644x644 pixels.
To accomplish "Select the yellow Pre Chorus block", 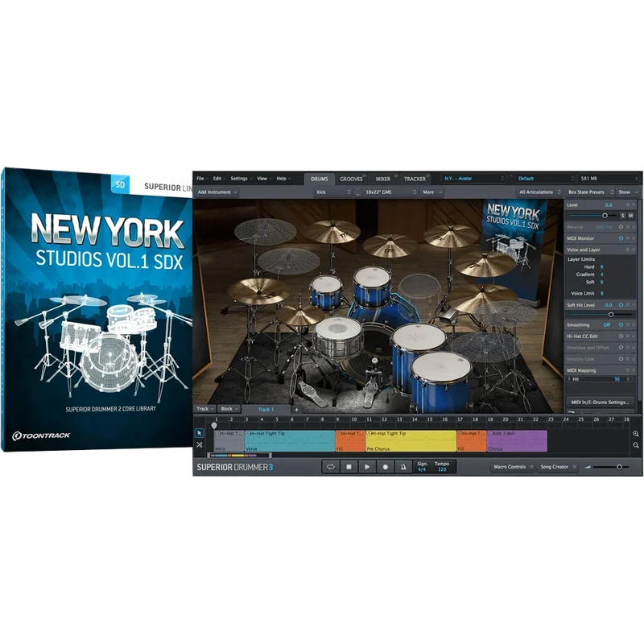I will click(x=411, y=441).
